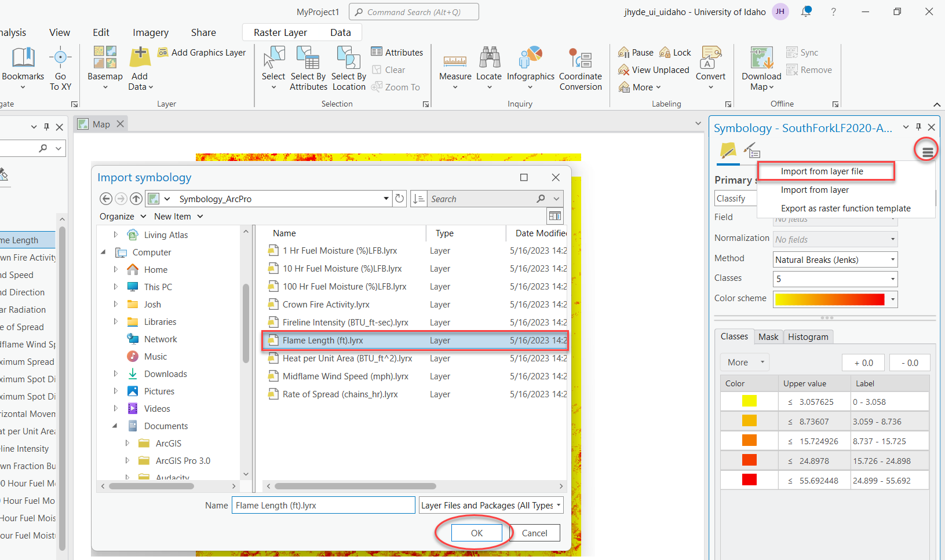Screen dimensions: 945x560
Task: Click the Infographics icon
Action: (531, 57)
